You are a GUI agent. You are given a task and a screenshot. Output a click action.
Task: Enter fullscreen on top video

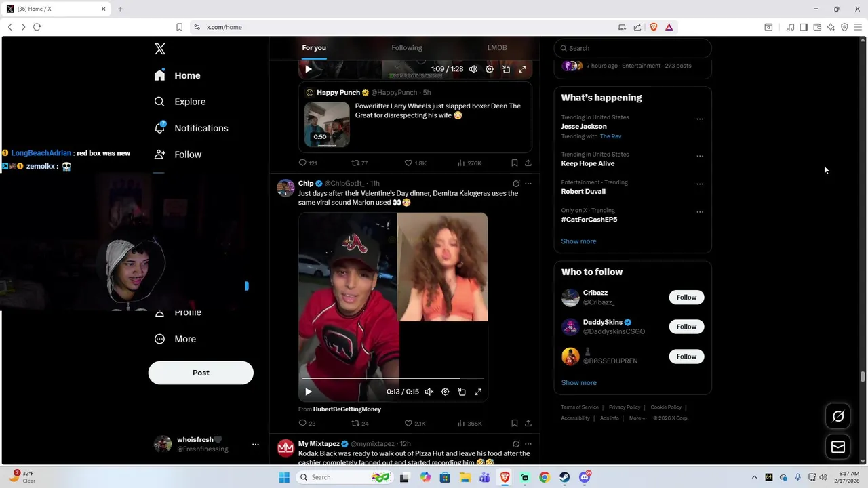pyautogui.click(x=522, y=69)
